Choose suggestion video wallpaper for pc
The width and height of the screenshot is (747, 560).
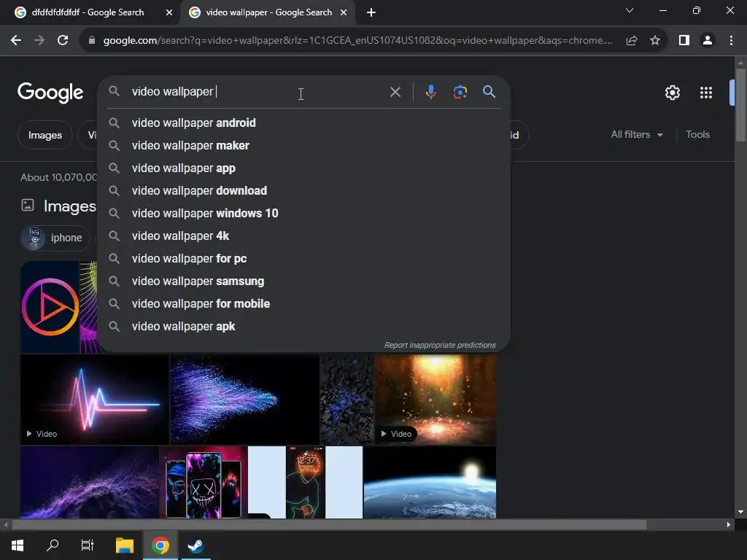304,259
